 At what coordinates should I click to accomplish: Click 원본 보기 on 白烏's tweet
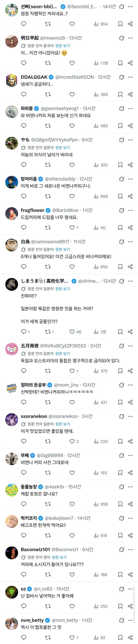(x=62, y=249)
